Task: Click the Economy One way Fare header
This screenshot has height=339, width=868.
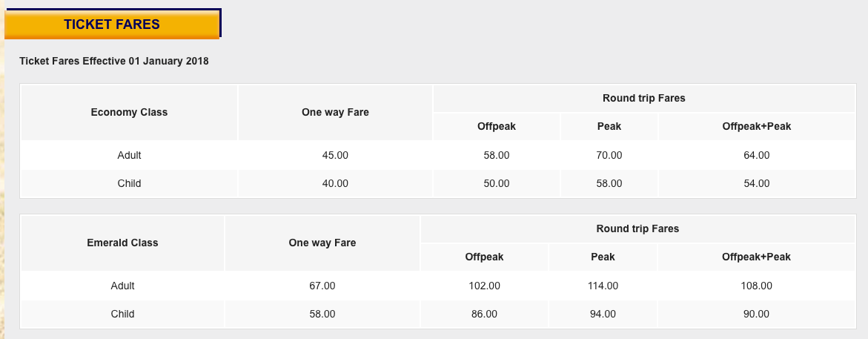Action: [x=335, y=113]
